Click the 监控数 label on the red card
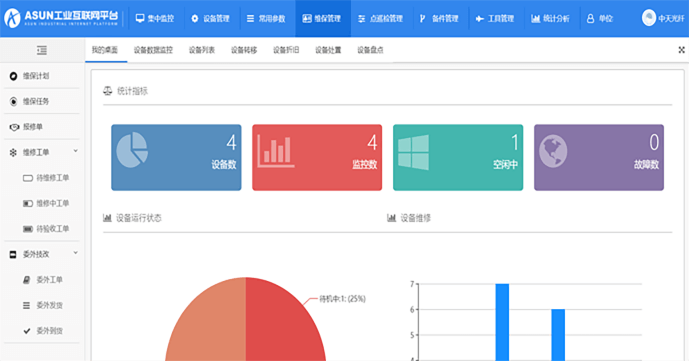 click(x=364, y=165)
